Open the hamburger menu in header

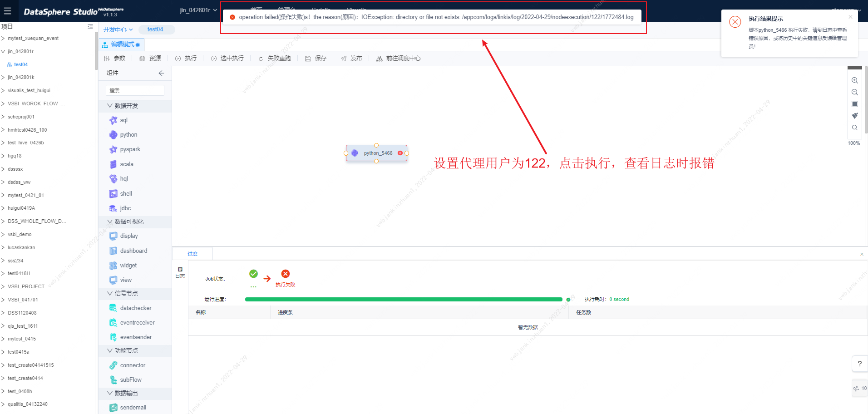[8, 11]
